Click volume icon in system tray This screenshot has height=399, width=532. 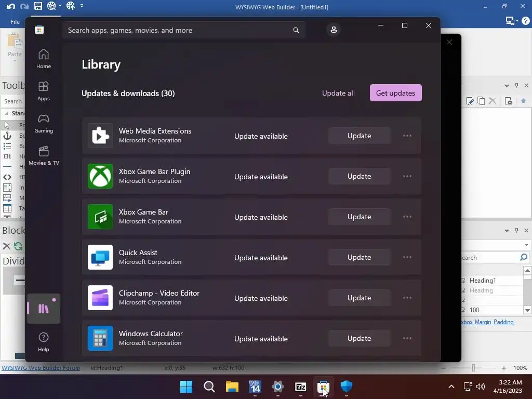pyautogui.click(x=481, y=387)
